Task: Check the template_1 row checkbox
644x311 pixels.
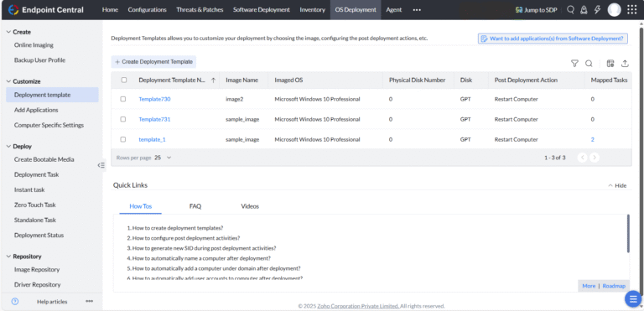Action: pyautogui.click(x=122, y=139)
